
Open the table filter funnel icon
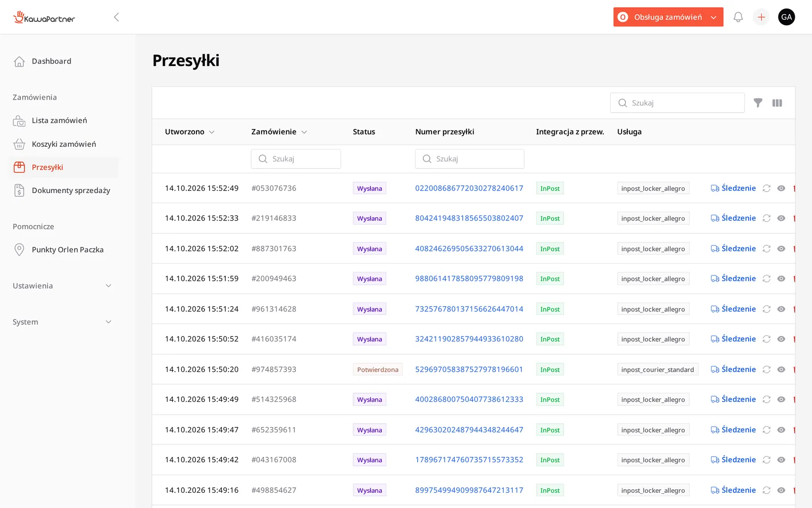(x=758, y=103)
